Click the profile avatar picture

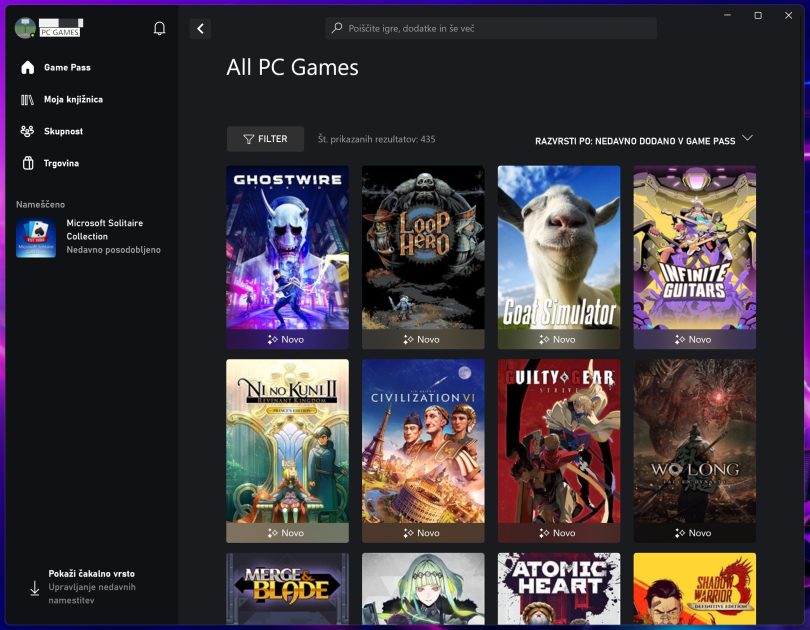(25, 28)
